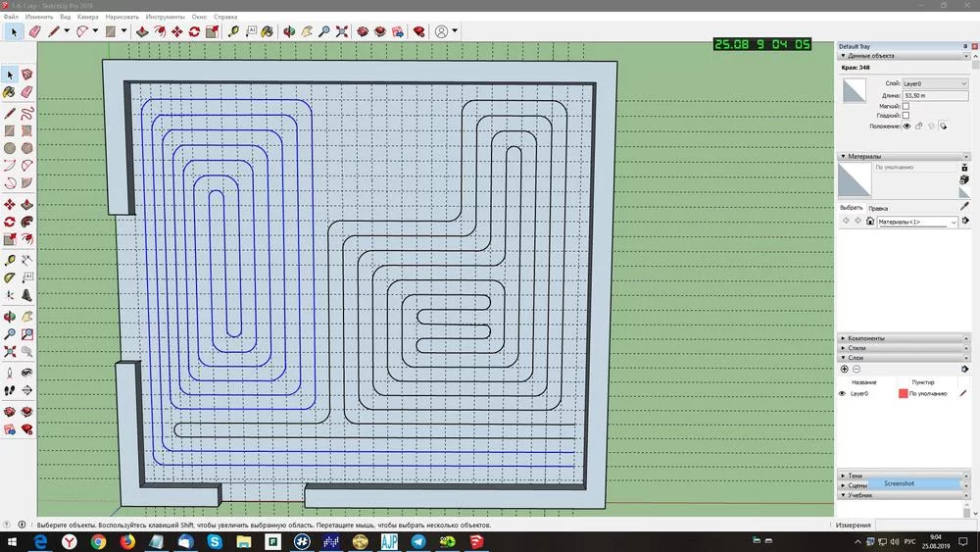Expand the Тени panel

point(843,476)
